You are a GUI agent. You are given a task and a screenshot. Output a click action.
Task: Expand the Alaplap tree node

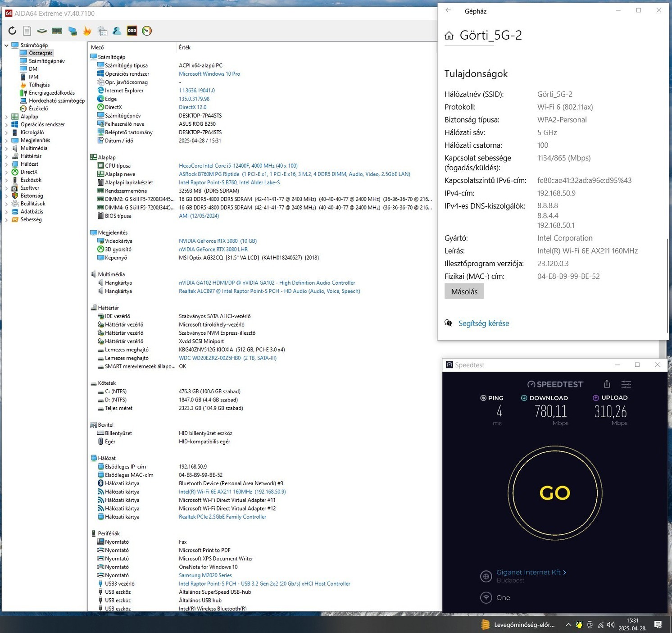pos(6,117)
